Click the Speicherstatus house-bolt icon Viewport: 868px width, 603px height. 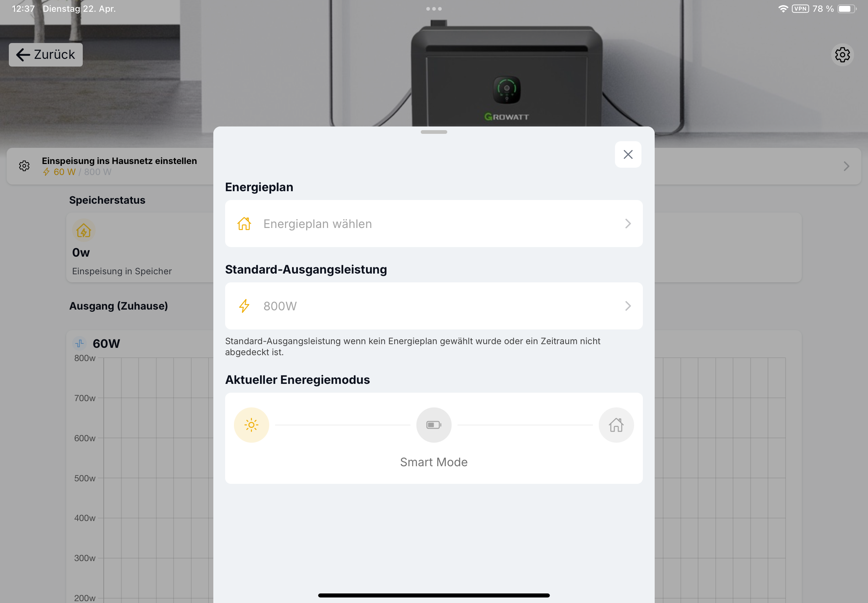point(83,231)
